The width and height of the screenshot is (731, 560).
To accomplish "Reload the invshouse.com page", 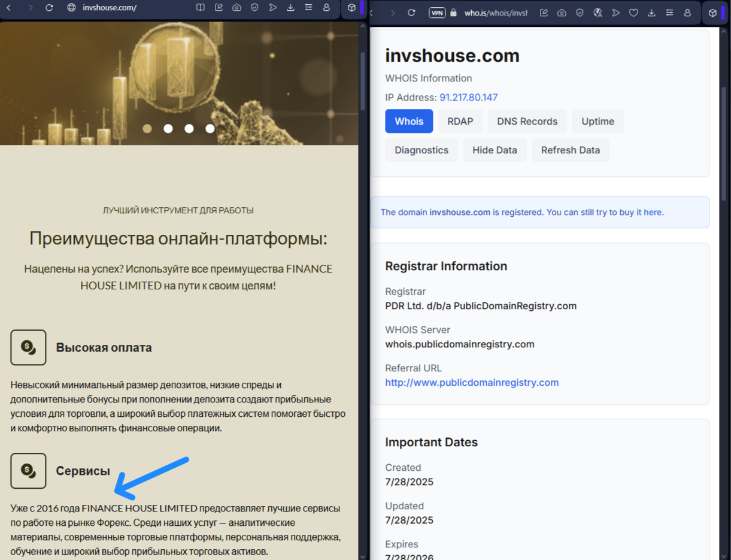I will coord(50,8).
